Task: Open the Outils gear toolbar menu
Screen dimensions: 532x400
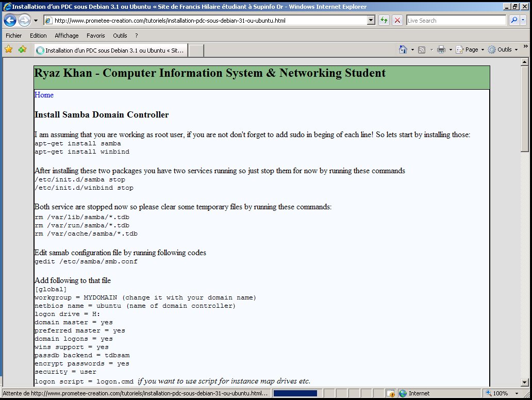Action: click(x=503, y=49)
